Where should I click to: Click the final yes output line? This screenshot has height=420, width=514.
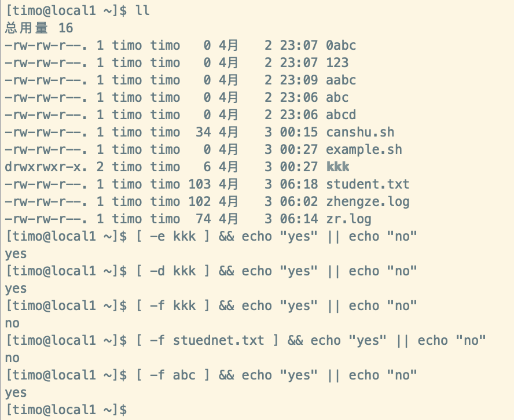point(16,393)
